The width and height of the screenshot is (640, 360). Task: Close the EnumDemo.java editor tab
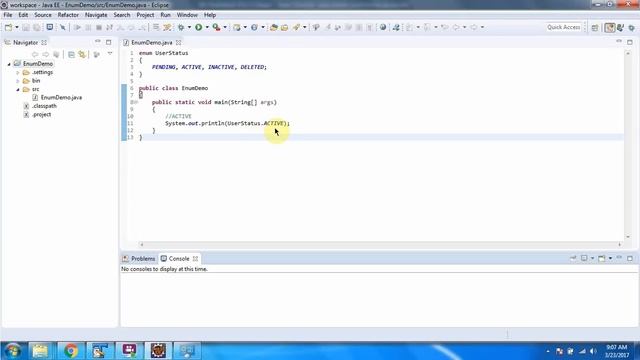(x=179, y=42)
